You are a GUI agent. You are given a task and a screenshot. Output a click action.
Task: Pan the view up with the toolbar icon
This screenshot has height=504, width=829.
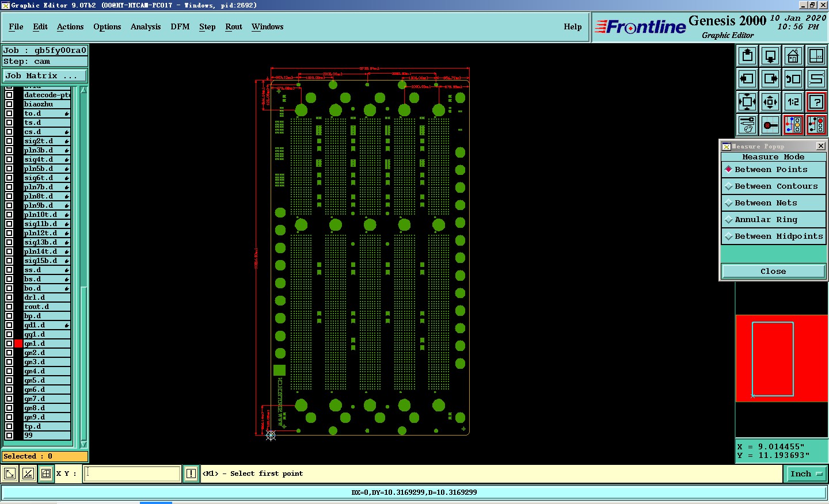pos(747,56)
